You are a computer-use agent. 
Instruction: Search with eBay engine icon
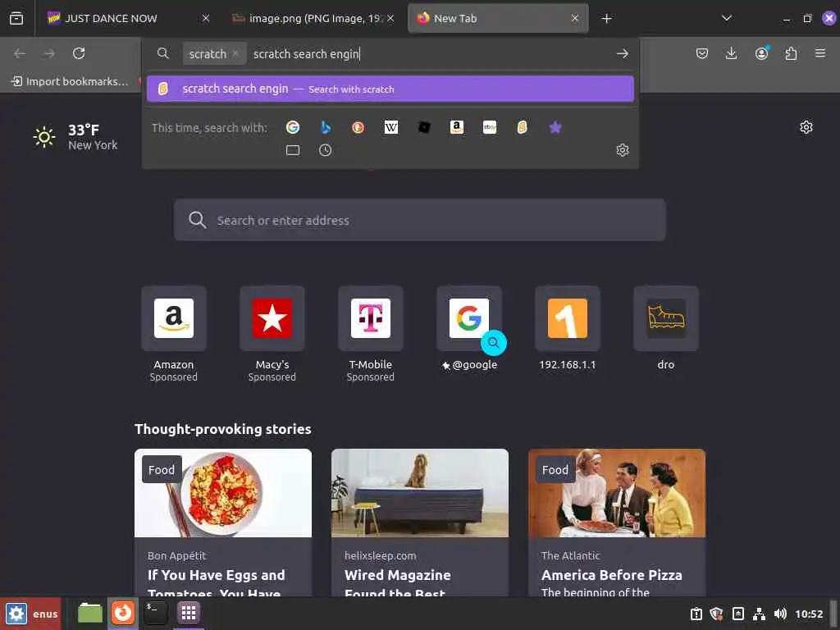490,127
